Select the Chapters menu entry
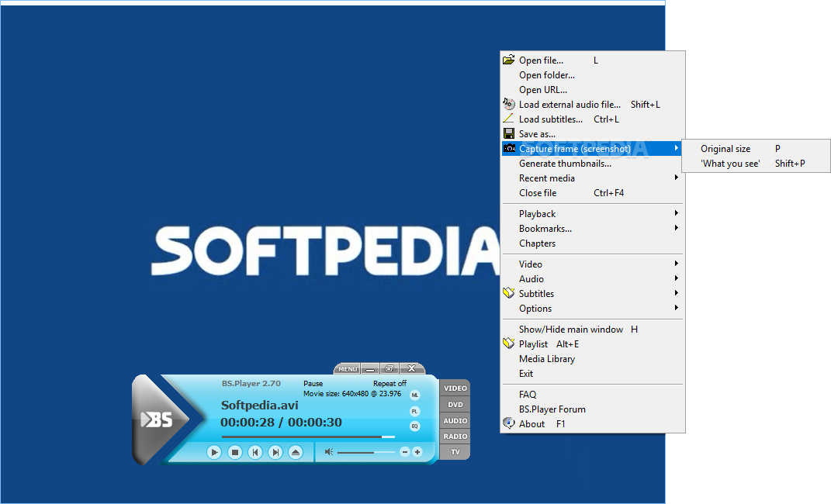The width and height of the screenshot is (831, 504). pyautogui.click(x=593, y=243)
